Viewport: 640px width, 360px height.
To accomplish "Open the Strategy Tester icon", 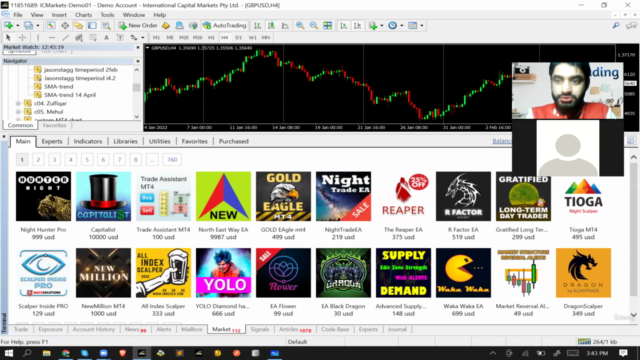I will 106,25.
